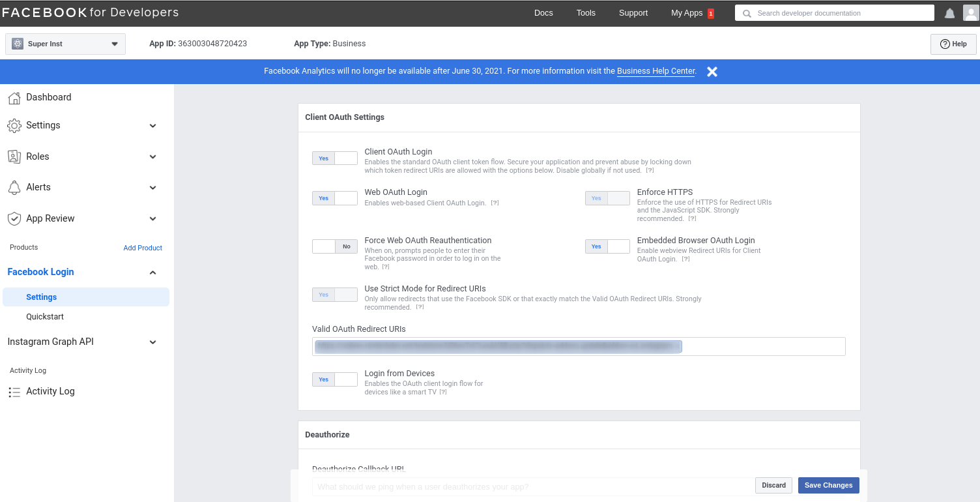
Task: Click the Deauthorize Callback URL field
Action: click(533, 486)
